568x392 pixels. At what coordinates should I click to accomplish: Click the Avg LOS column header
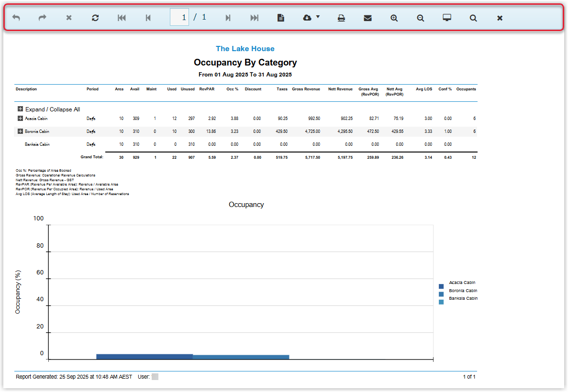pos(424,89)
